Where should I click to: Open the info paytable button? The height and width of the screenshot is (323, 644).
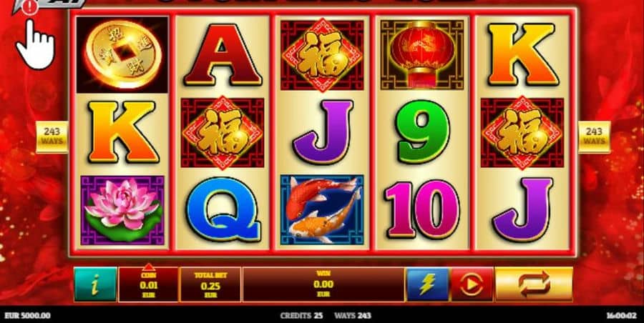pyautogui.click(x=95, y=284)
